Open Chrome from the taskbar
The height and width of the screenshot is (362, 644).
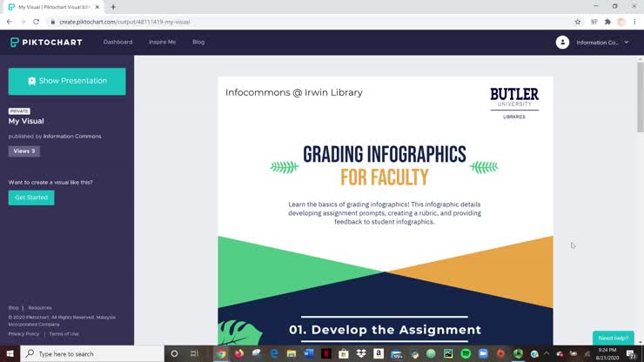(x=221, y=354)
